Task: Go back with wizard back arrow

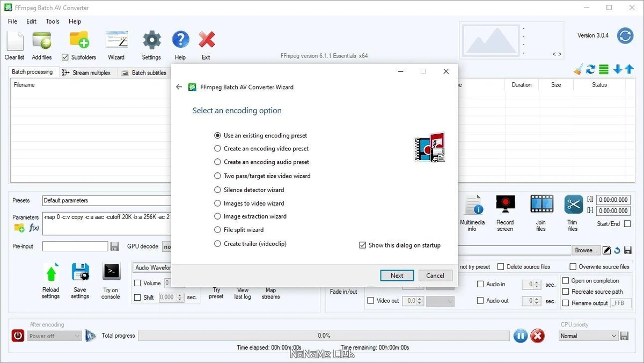Action: tap(179, 87)
